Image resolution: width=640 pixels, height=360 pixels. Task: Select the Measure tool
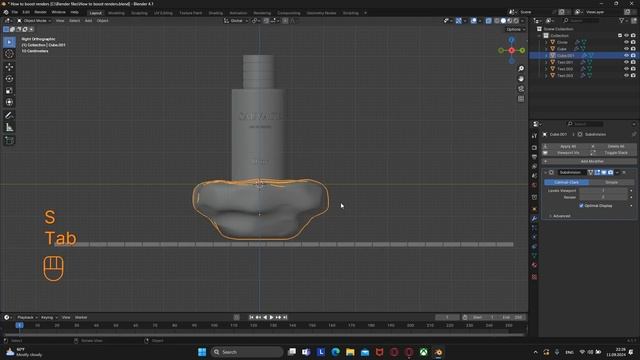[9, 128]
